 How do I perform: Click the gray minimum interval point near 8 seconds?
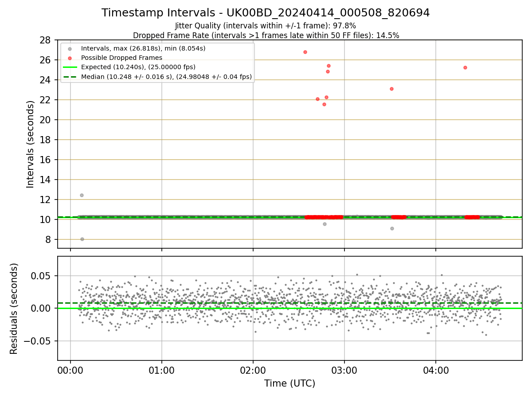coord(82,239)
